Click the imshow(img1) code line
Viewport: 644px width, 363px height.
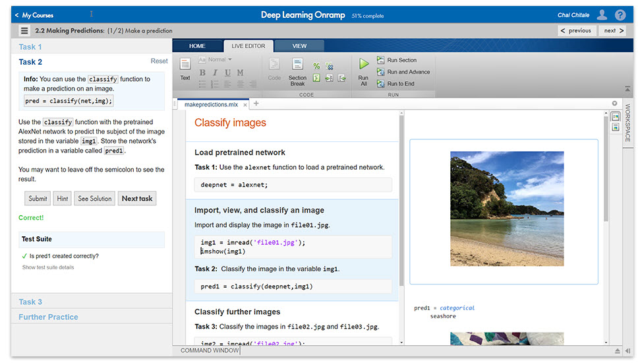pos(223,251)
